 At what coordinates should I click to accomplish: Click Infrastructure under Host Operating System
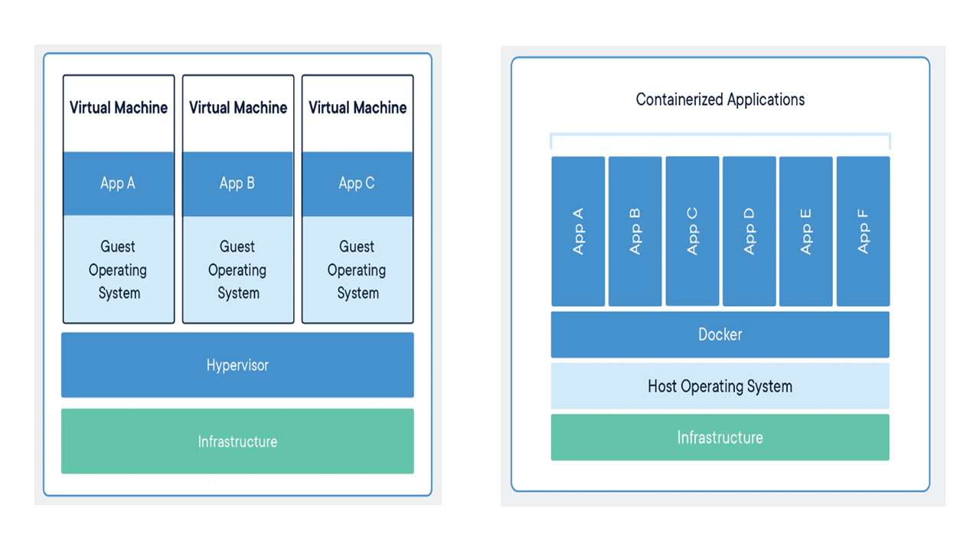(720, 438)
